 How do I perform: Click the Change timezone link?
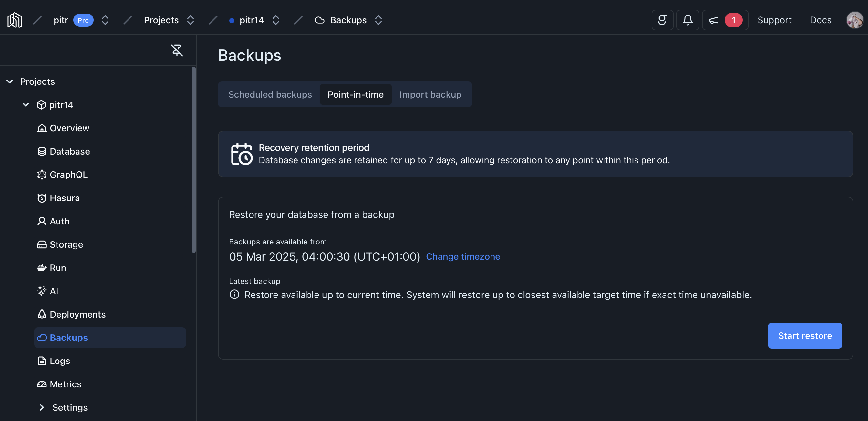pos(463,257)
